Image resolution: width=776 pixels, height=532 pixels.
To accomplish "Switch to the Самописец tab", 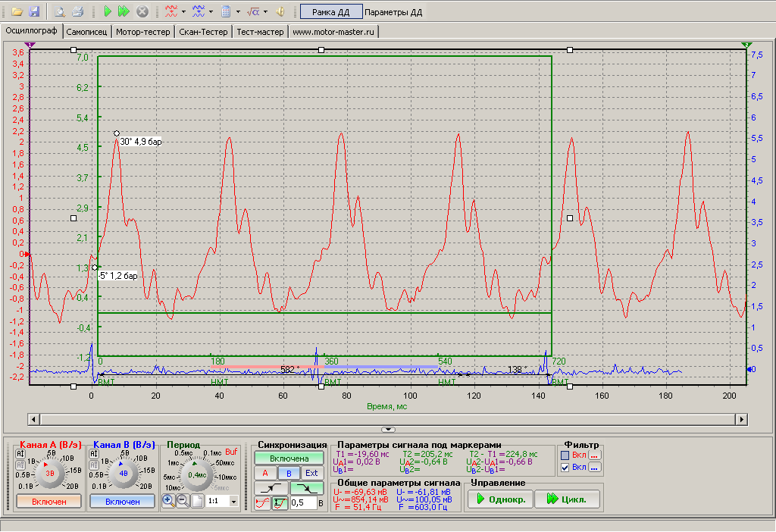I will [x=86, y=32].
